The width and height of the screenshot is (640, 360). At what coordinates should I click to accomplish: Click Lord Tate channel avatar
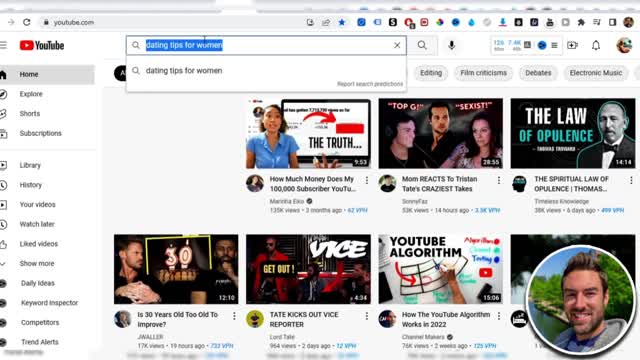pyautogui.click(x=255, y=319)
